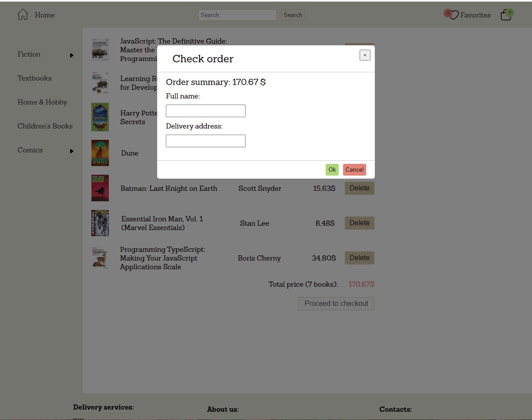This screenshot has width=532, height=420.
Task: Open Batman book cover thumbnail
Action: 100,188
